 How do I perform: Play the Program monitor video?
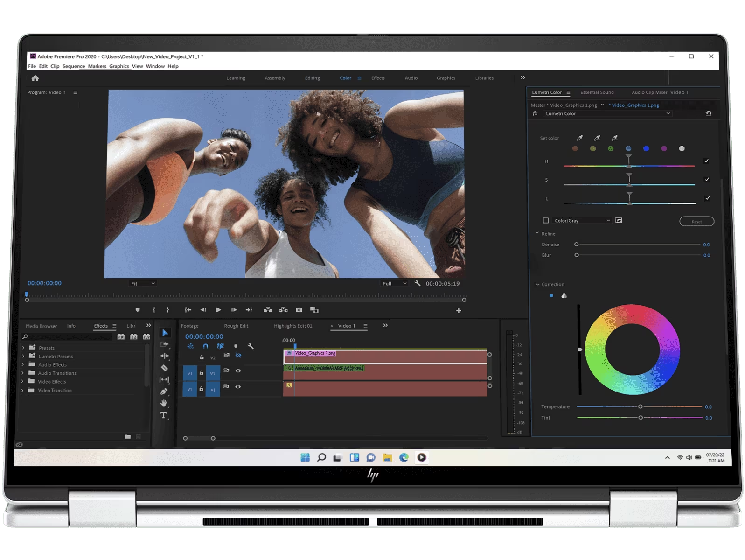point(218,310)
